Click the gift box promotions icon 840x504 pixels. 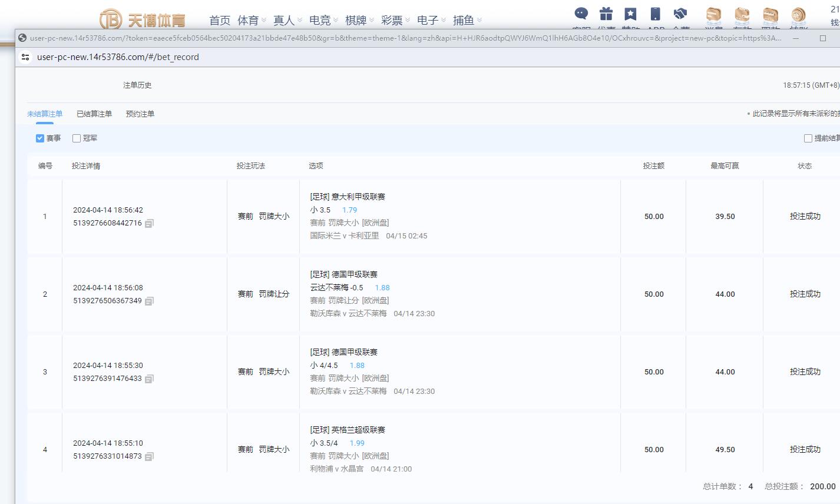pos(606,14)
